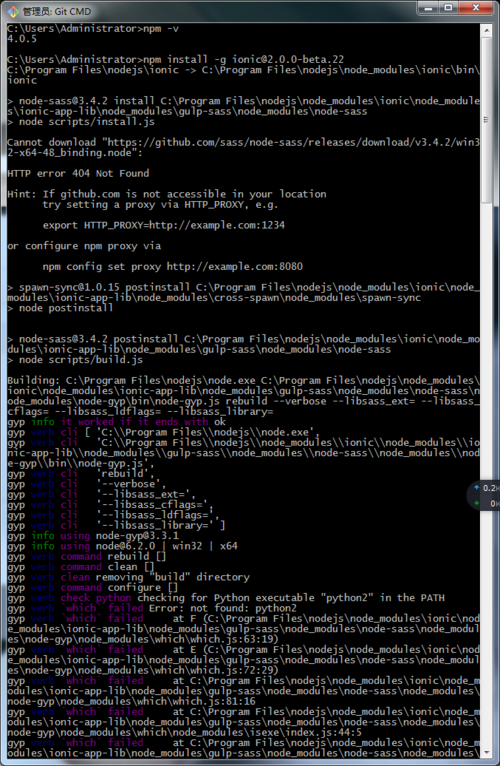Click the 'or configure npm proxy via' line
Viewport: 500px width, 766px height.
coord(84,246)
